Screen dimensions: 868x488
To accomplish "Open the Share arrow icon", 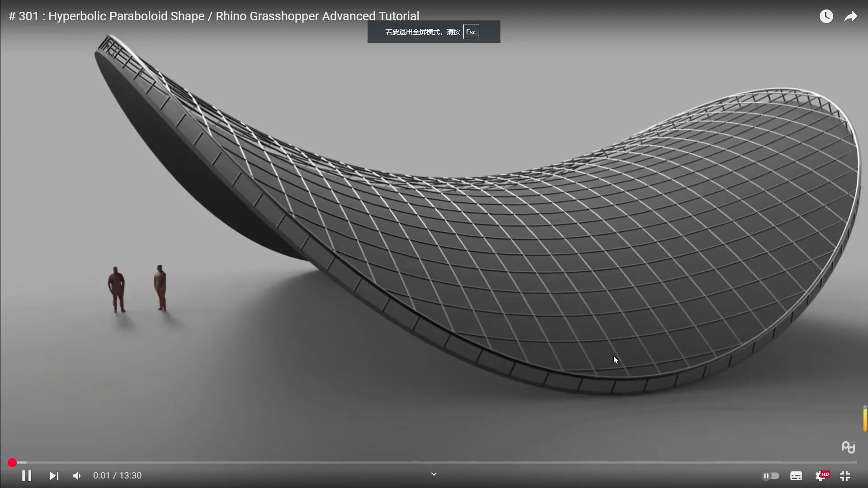I will pos(850,17).
